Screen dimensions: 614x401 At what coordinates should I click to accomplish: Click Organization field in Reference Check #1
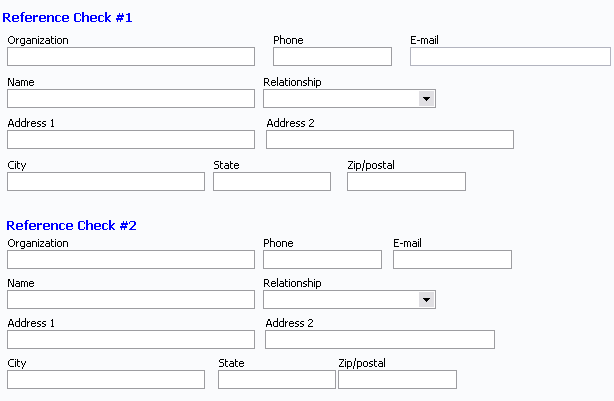[131, 56]
